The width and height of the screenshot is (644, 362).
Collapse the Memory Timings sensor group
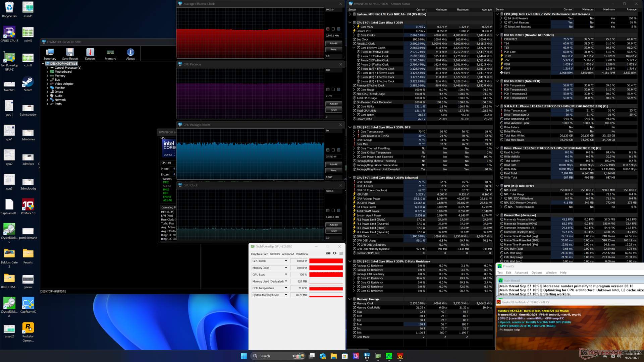click(x=350, y=299)
